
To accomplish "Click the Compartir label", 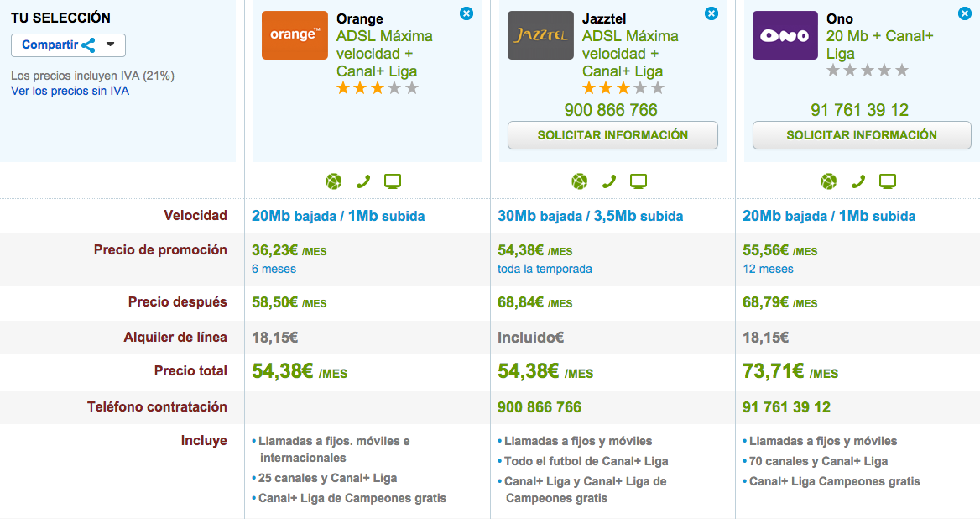I will pos(50,45).
